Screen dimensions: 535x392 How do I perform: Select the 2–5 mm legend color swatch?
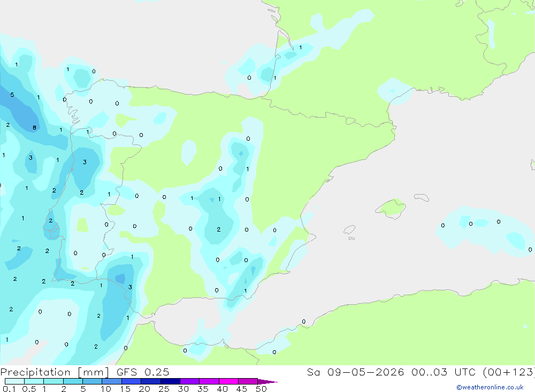click(73, 381)
